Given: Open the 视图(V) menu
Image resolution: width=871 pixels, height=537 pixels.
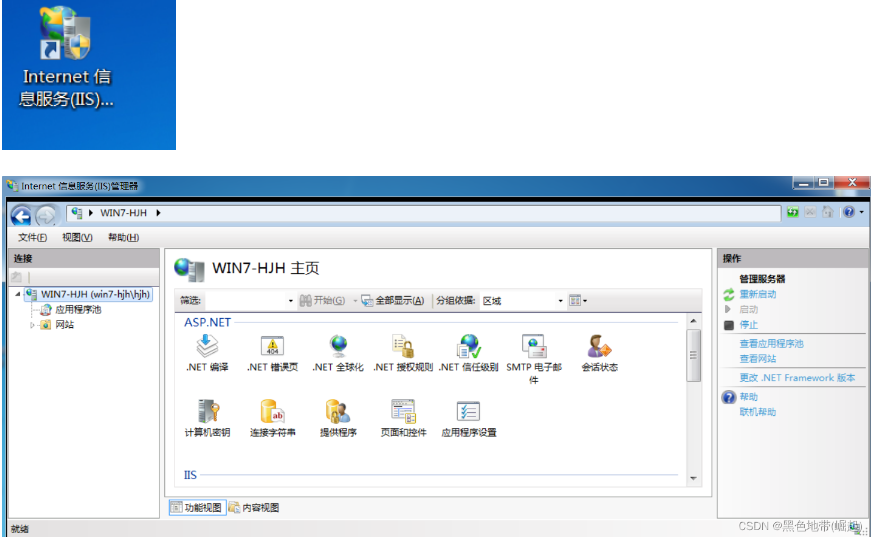Looking at the screenshot, I should (77, 238).
